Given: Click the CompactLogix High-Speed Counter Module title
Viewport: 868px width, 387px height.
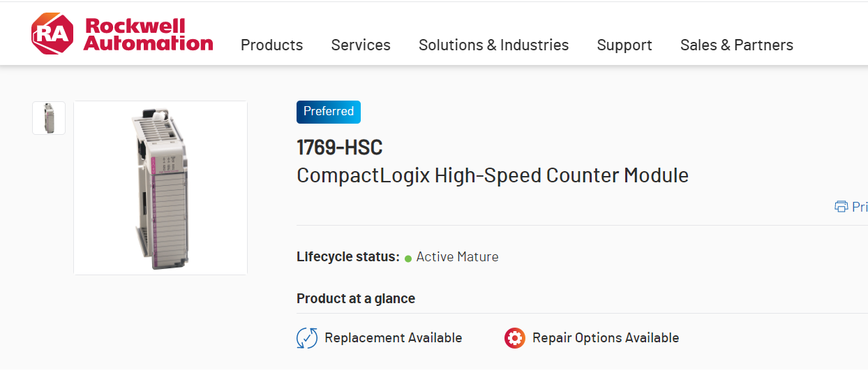Looking at the screenshot, I should tap(493, 175).
